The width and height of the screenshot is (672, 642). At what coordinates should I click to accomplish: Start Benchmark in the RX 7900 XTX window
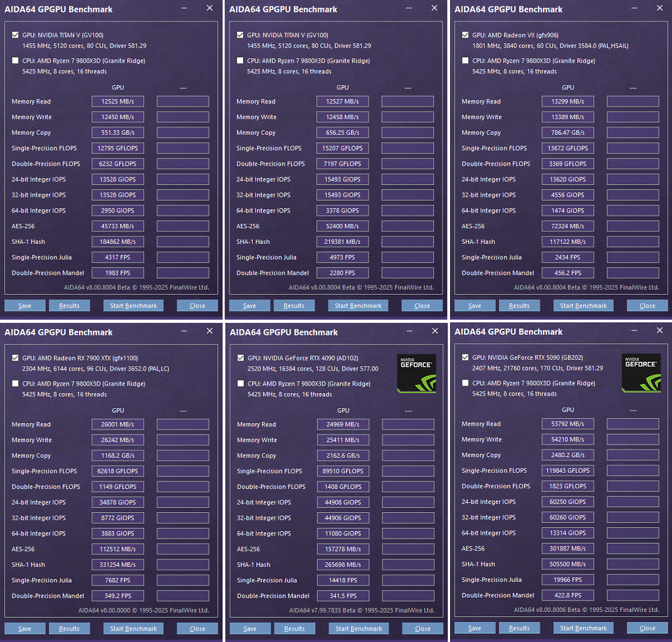[x=134, y=629]
